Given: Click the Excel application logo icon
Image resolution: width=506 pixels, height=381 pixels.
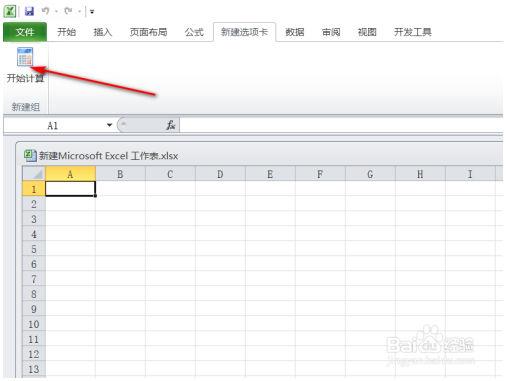Looking at the screenshot, I should (x=10, y=11).
